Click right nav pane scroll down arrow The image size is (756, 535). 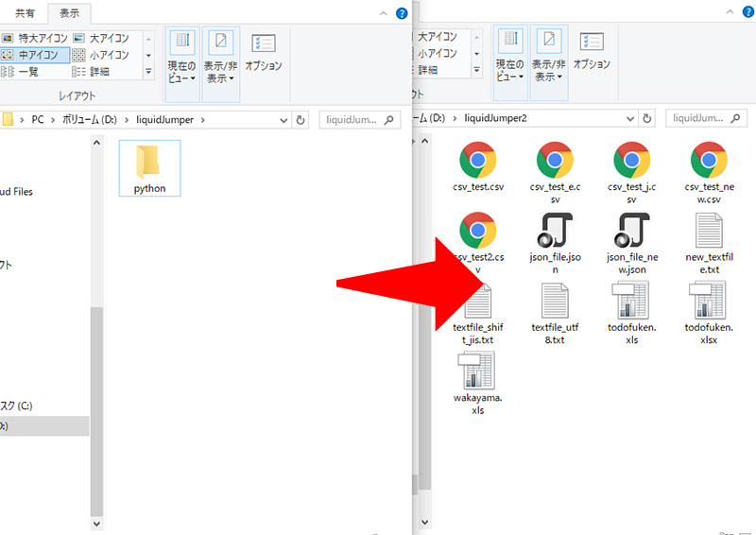(424, 522)
